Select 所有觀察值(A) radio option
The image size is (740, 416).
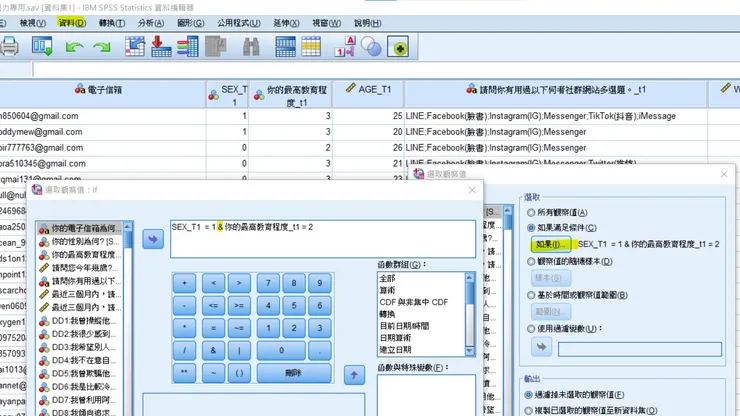[x=557, y=212]
